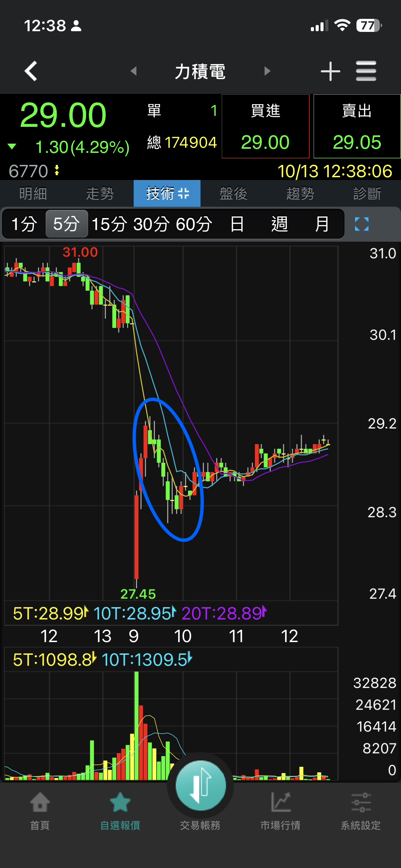Expand chart to fullscreen
Viewport: 401px width, 868px height.
pyautogui.click(x=362, y=224)
